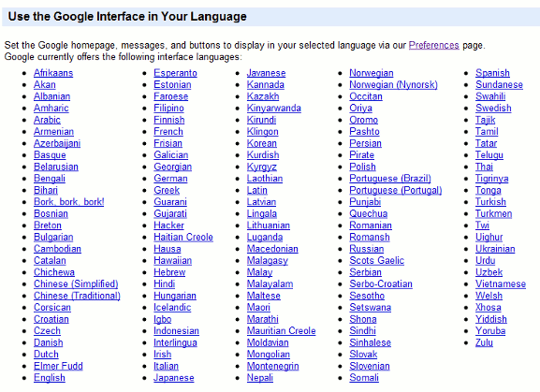Open the Scots Gaelic link
This screenshot has width=540, height=392.
pyautogui.click(x=377, y=260)
